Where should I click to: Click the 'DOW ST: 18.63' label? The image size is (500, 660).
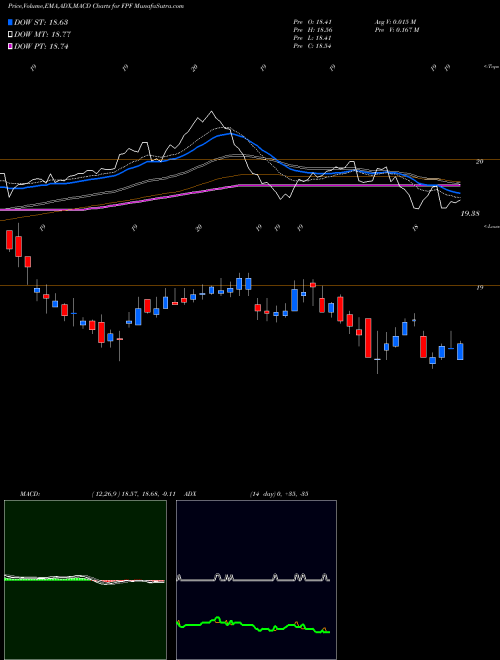click(41, 22)
